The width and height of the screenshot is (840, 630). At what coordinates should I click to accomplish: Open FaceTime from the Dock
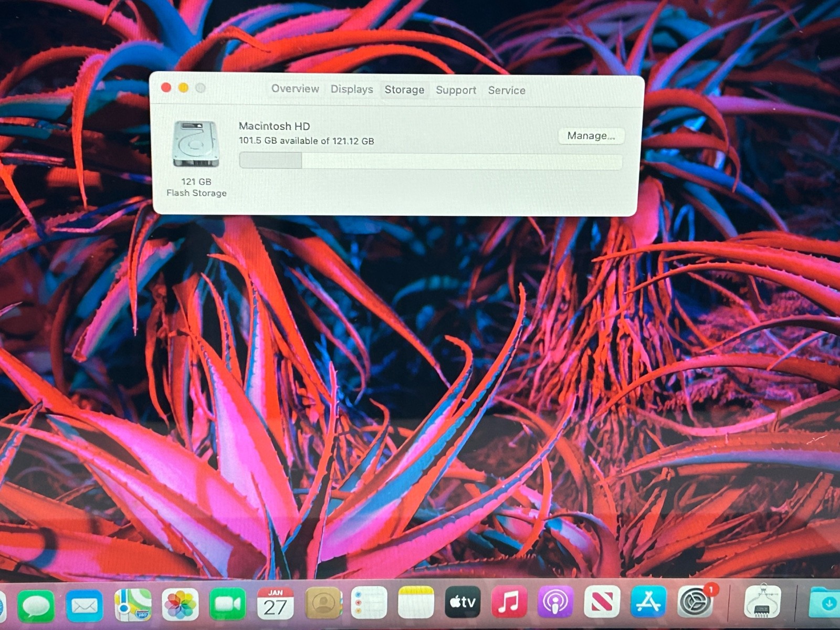227,604
